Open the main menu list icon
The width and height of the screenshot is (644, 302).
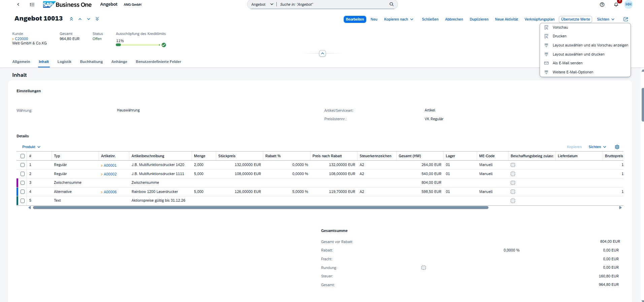(x=32, y=4)
